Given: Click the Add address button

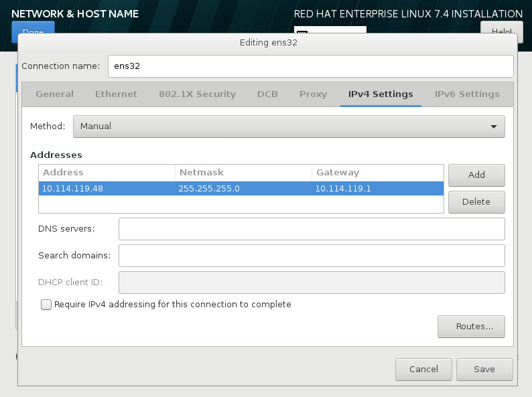Looking at the screenshot, I should pyautogui.click(x=476, y=175).
